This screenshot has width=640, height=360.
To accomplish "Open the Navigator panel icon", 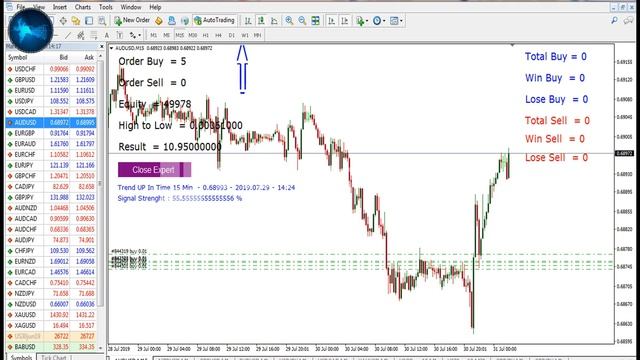I will [x=76, y=20].
